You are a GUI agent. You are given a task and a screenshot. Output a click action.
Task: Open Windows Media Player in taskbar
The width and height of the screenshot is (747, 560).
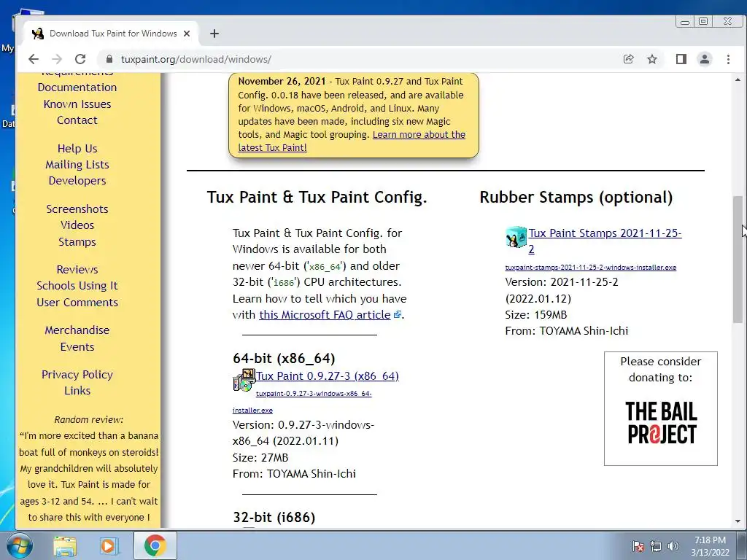tap(108, 545)
